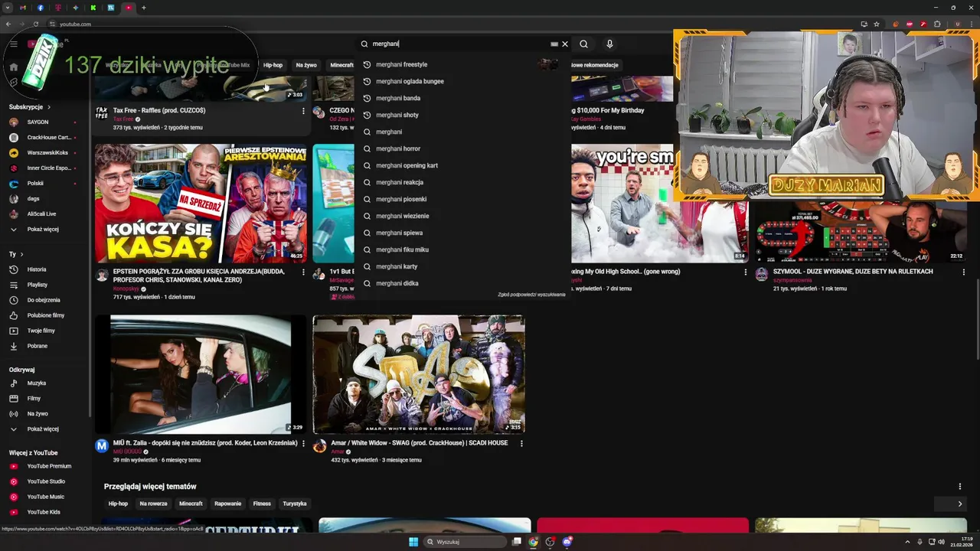Open Muzyka under Odkrywaj

[x=36, y=383]
